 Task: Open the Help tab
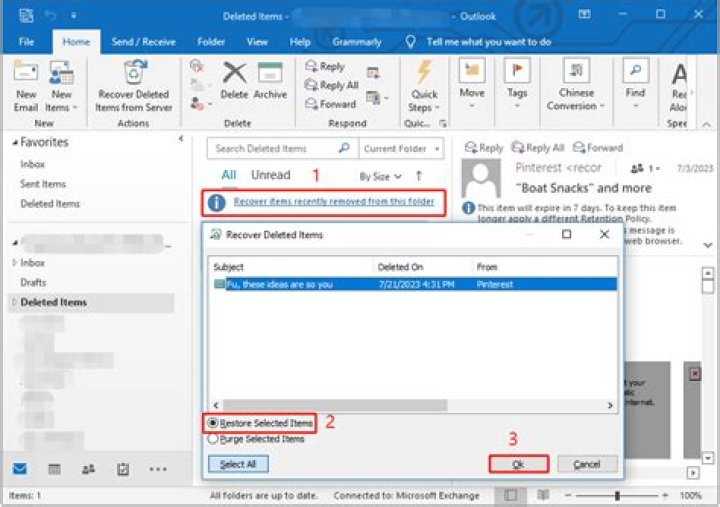(300, 42)
